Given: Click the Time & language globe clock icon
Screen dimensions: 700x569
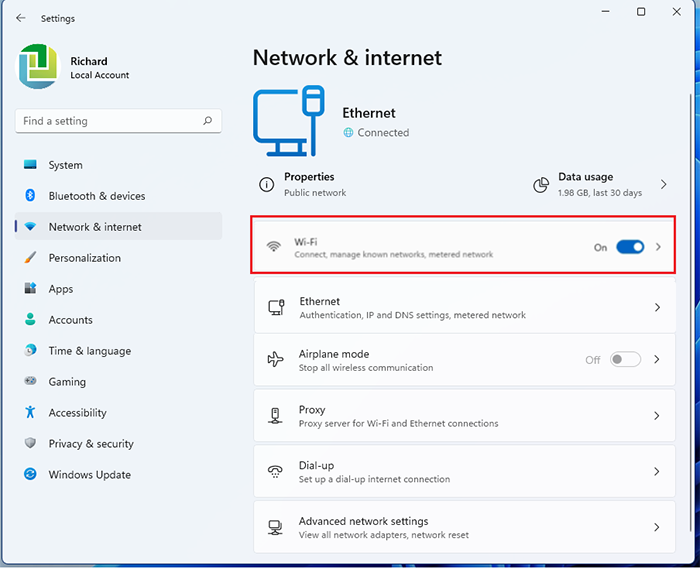Looking at the screenshot, I should click(x=30, y=350).
